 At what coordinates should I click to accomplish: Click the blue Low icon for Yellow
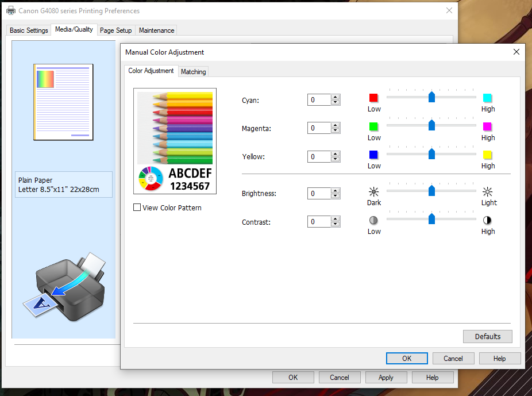pyautogui.click(x=373, y=155)
